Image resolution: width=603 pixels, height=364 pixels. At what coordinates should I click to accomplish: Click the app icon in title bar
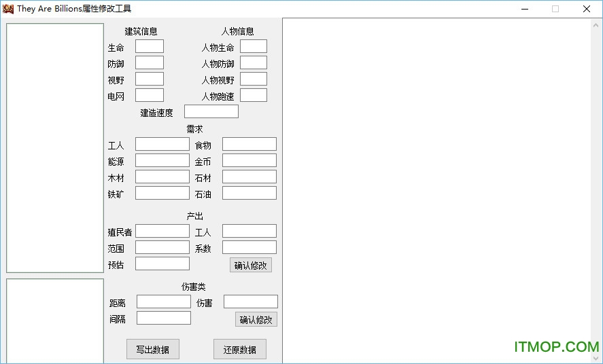click(x=7, y=9)
